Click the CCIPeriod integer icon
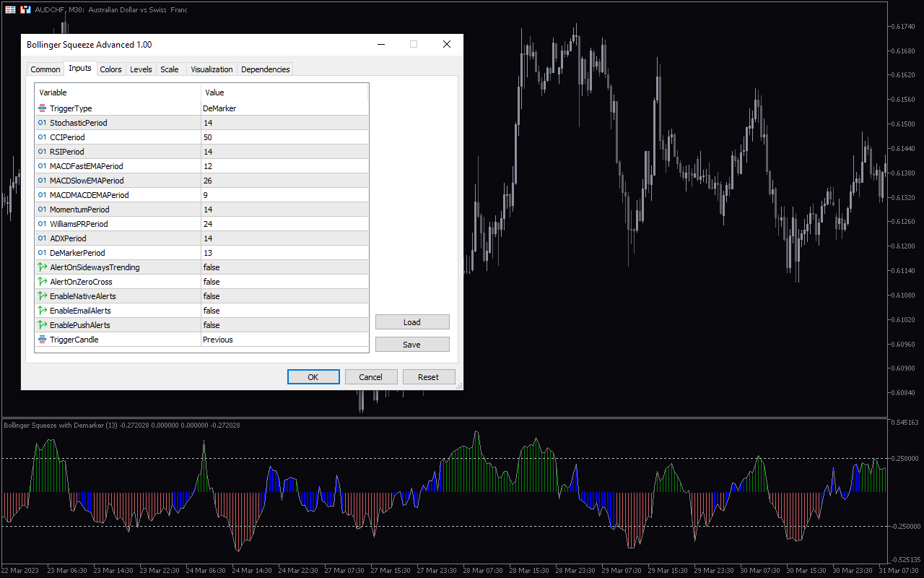 pos(42,137)
